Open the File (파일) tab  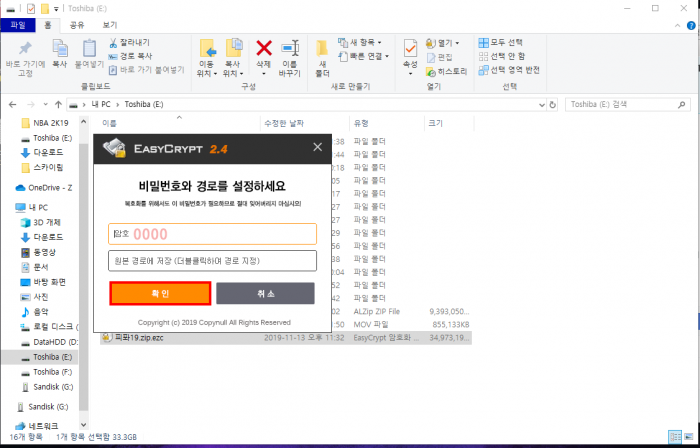18,25
